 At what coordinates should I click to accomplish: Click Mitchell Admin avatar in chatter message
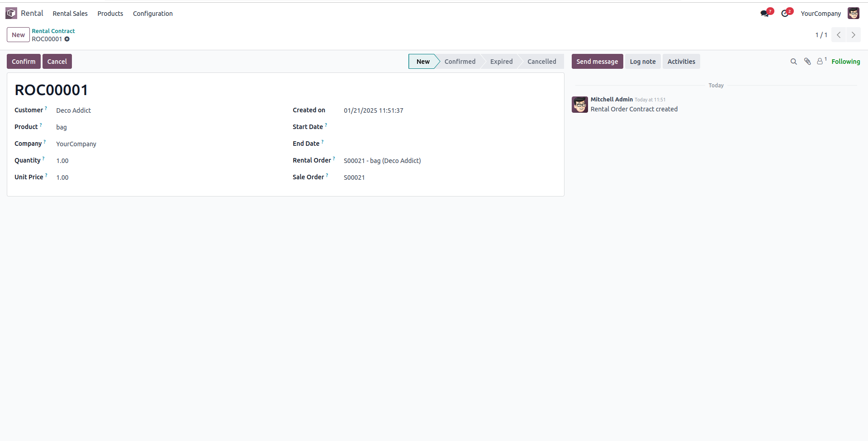coord(580,105)
